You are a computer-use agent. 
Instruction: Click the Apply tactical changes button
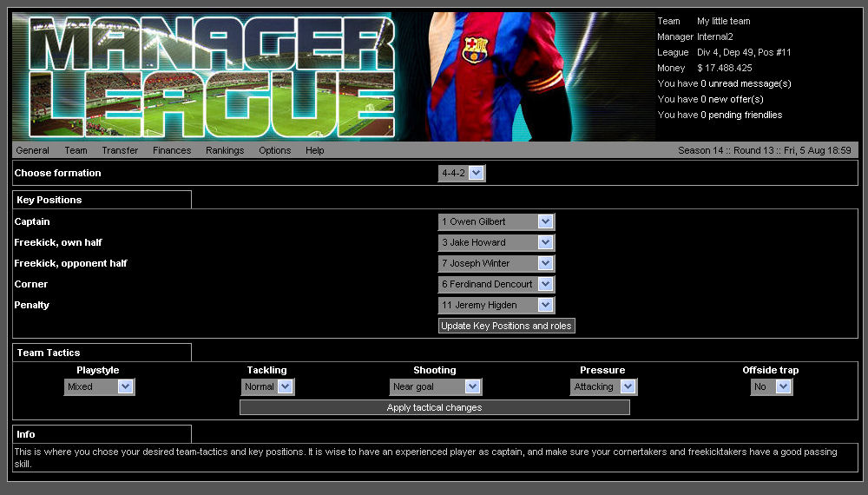(435, 407)
